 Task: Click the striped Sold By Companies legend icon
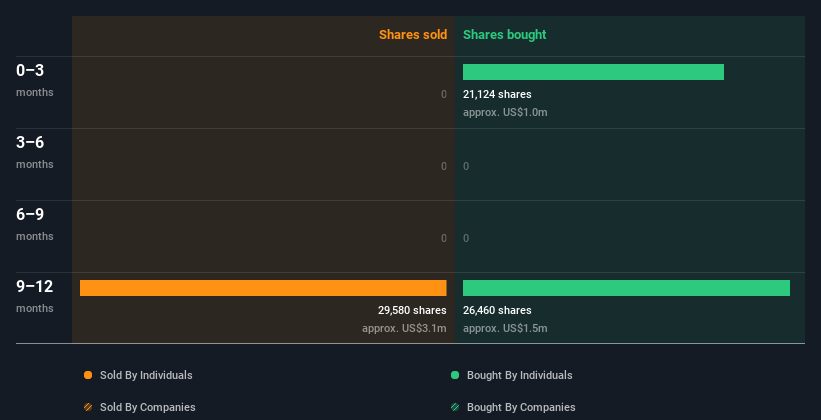coord(88,407)
